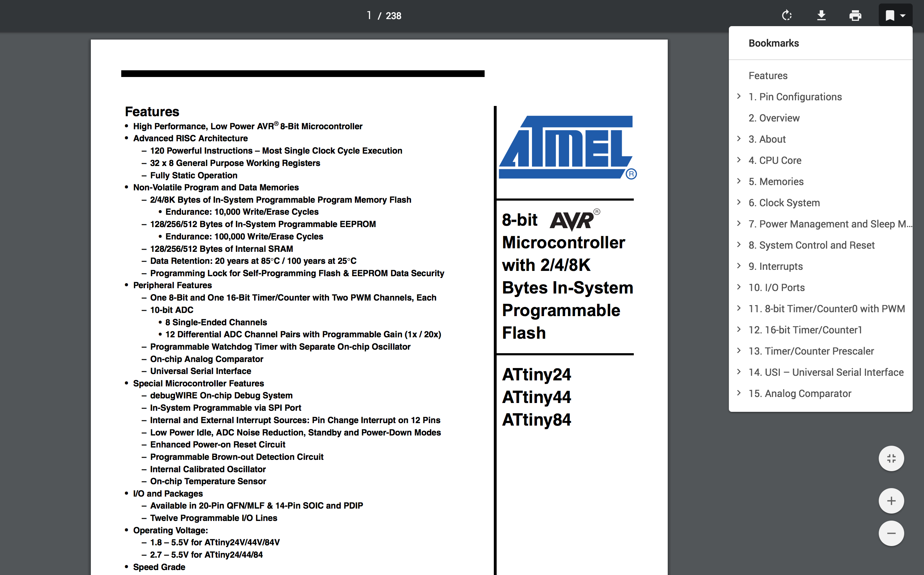Screen dimensions: 924x575
Task: Click 'Speed Grade' bullet
Action: (x=159, y=567)
